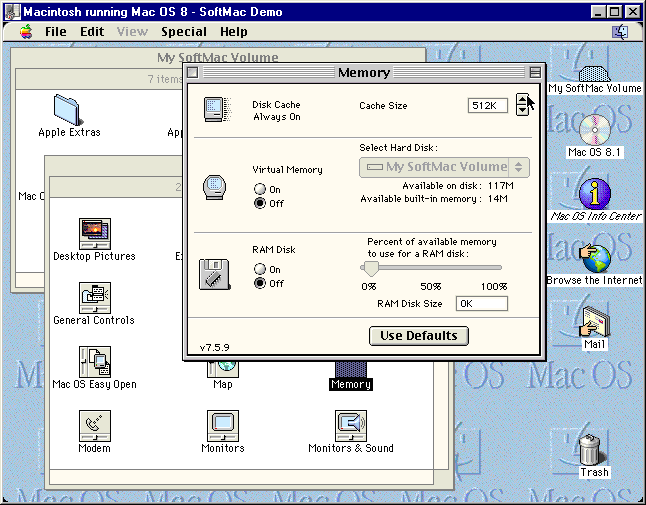This screenshot has height=505, width=646.
Task: Click the Available built-in memory 14M text
Action: click(x=434, y=199)
